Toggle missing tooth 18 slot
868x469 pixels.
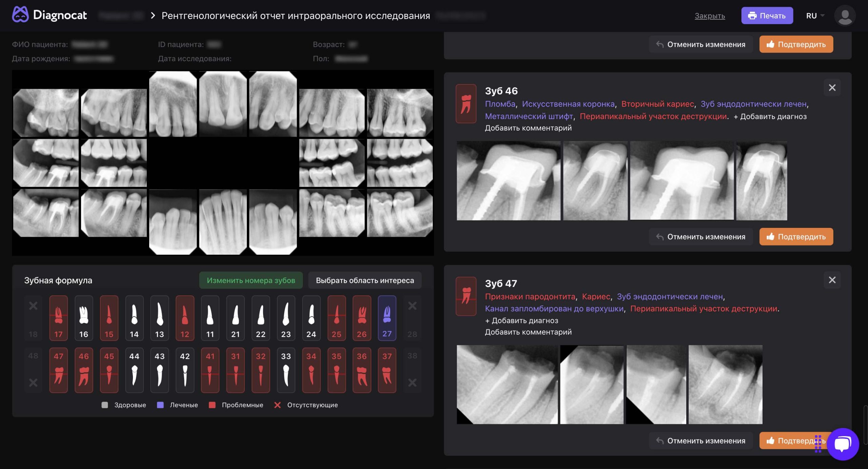pyautogui.click(x=33, y=318)
